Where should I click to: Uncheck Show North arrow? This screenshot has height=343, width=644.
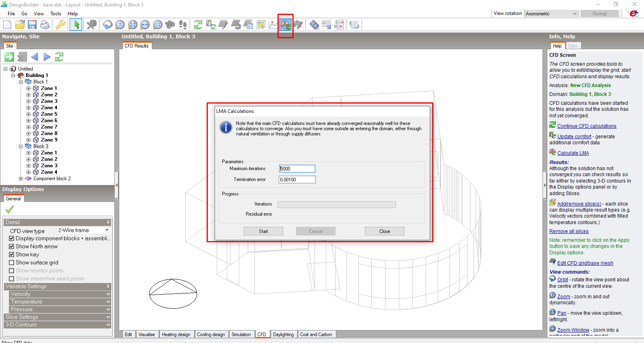coord(12,247)
